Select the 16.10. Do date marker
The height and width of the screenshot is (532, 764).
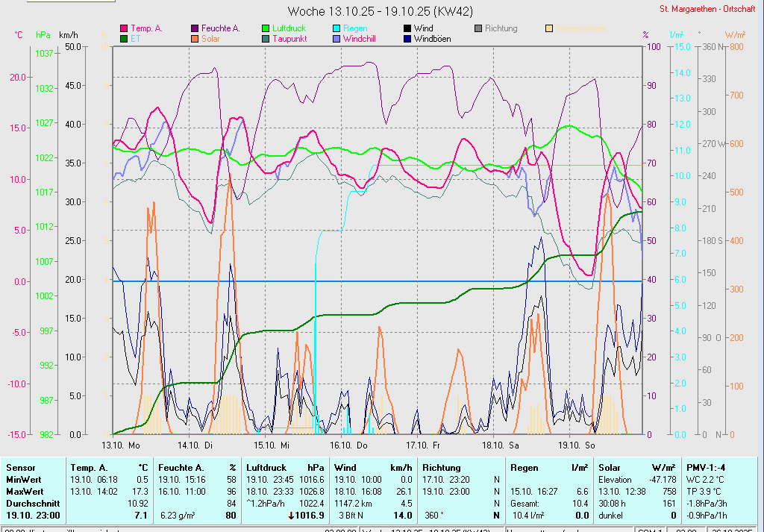click(350, 445)
